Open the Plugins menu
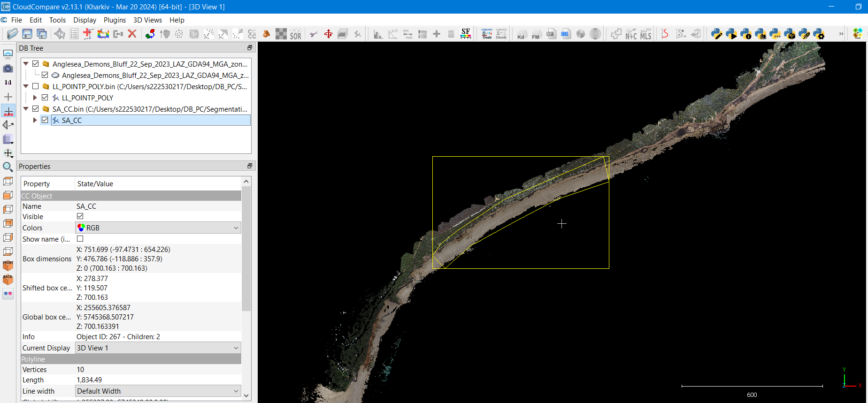The height and width of the screenshot is (403, 868). tap(115, 20)
